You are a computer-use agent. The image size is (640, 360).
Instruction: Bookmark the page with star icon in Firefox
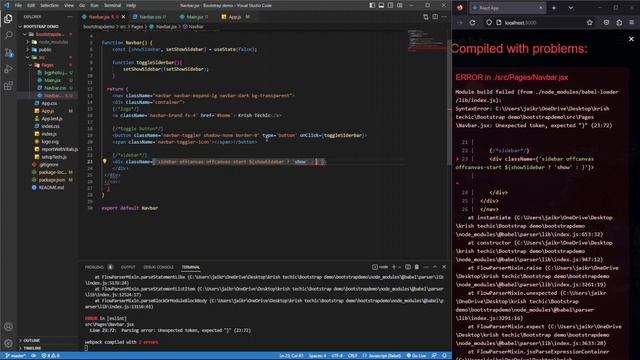589,22
